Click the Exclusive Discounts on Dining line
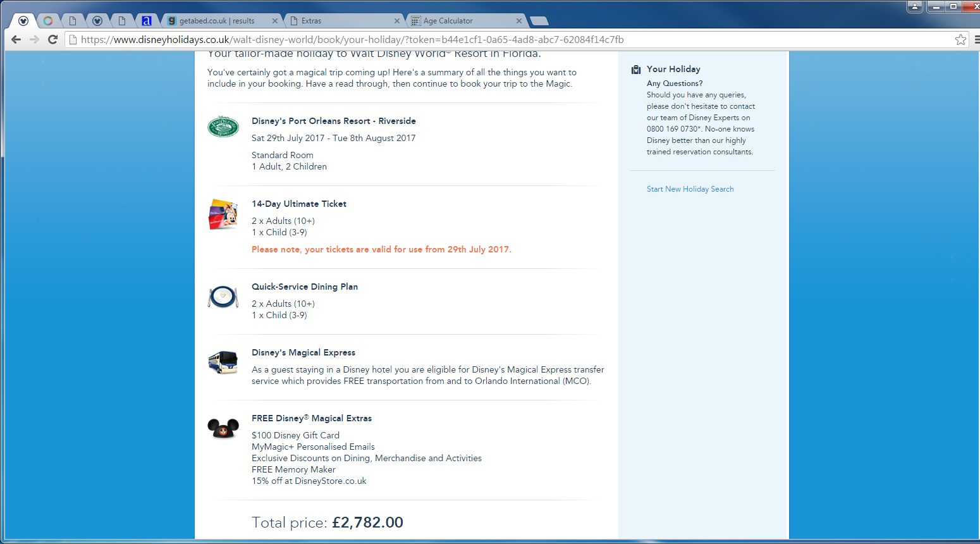 (367, 458)
